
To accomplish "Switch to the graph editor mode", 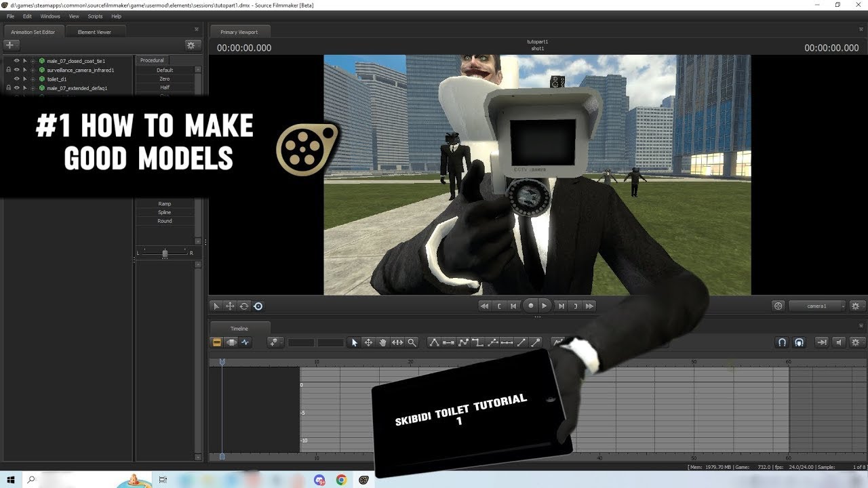I will click(x=245, y=343).
